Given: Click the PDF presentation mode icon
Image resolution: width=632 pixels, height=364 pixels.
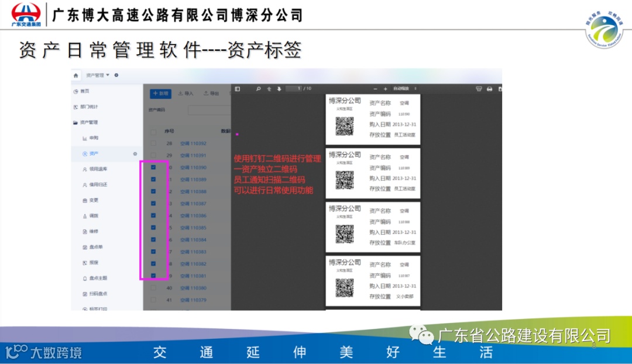Looking at the screenshot, I should point(479,89).
